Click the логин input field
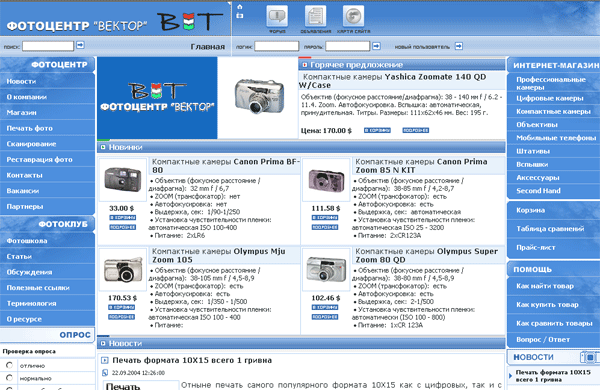The height and width of the screenshot is (390, 600). (x=277, y=46)
